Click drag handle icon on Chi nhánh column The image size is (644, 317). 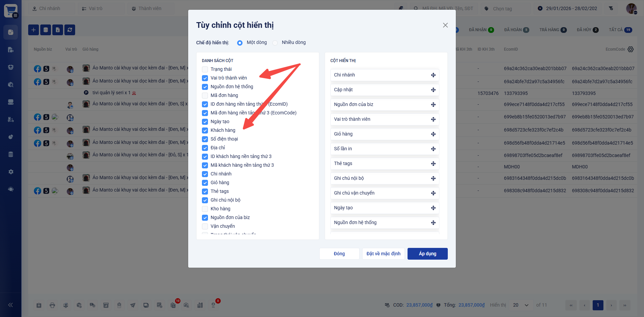(x=433, y=75)
